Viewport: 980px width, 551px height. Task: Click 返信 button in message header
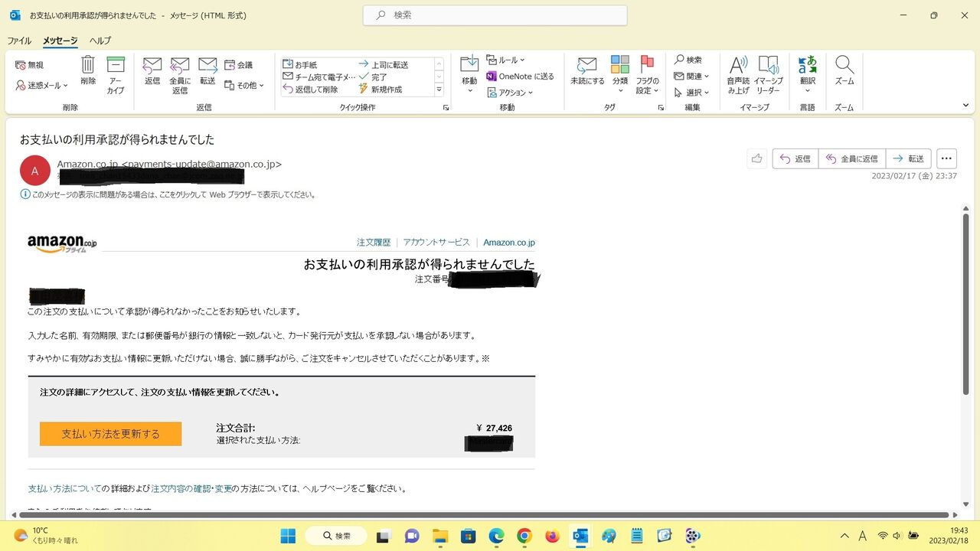795,158
